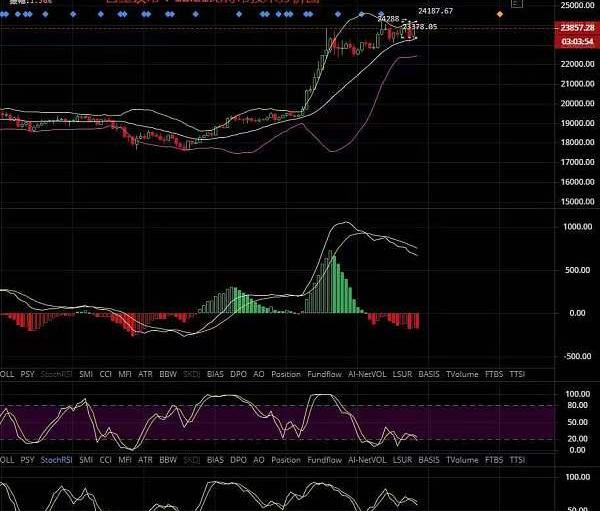The image size is (600, 511).
Task: Click the 25000.00 label on the price axis
Action: (572, 6)
